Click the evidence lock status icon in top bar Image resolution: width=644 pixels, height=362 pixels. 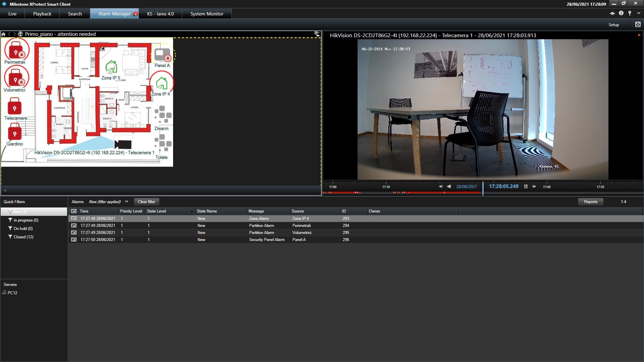(x=612, y=14)
